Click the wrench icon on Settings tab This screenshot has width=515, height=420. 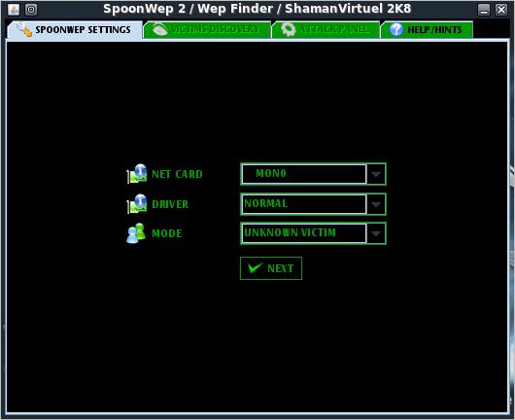[24, 29]
